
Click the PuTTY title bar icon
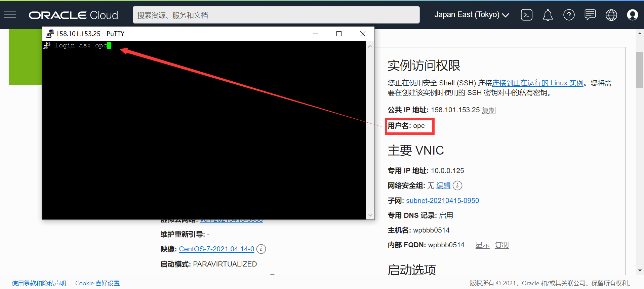click(x=50, y=34)
